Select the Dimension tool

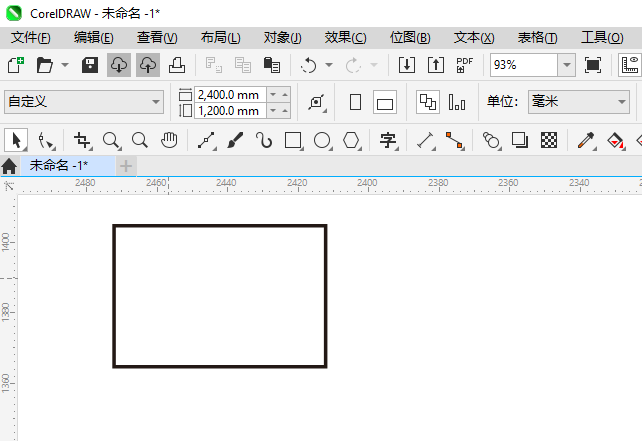pos(425,140)
